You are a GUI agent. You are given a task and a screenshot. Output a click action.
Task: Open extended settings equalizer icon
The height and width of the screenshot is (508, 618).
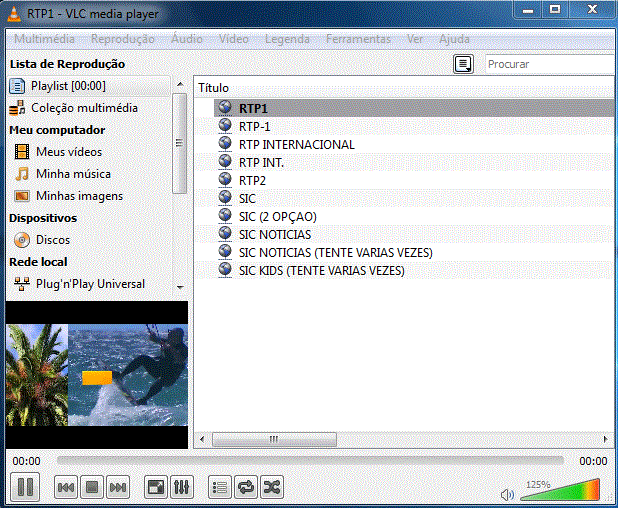pyautogui.click(x=182, y=487)
